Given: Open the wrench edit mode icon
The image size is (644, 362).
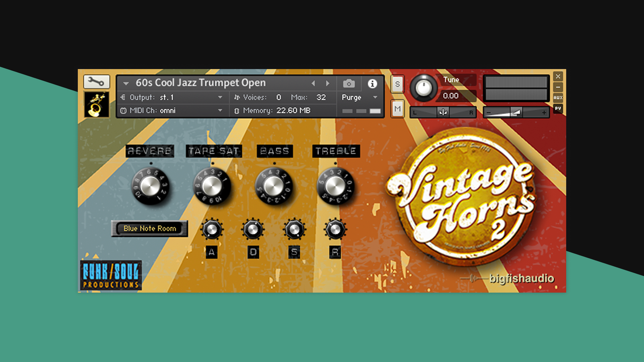Looking at the screenshot, I should coord(97,82).
